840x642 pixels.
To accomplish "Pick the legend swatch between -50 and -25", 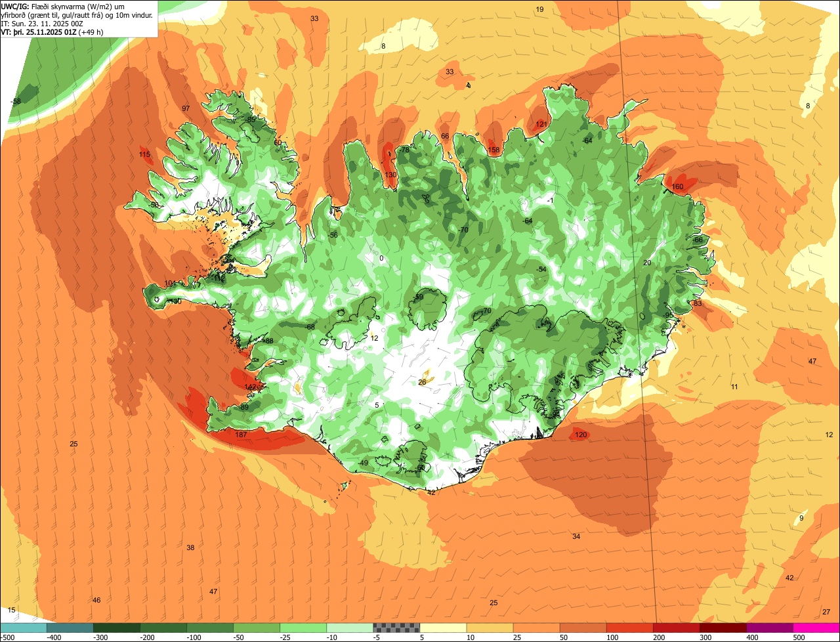I will coord(256,628).
